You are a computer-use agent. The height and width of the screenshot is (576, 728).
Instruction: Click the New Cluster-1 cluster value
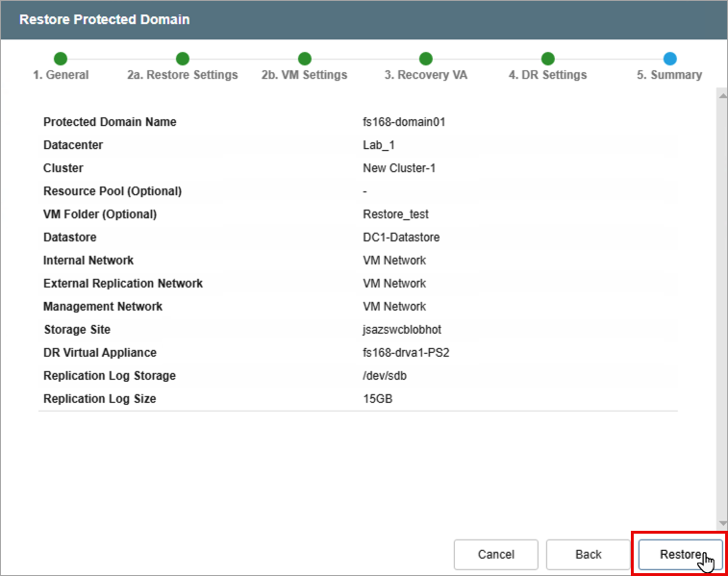pyautogui.click(x=399, y=168)
